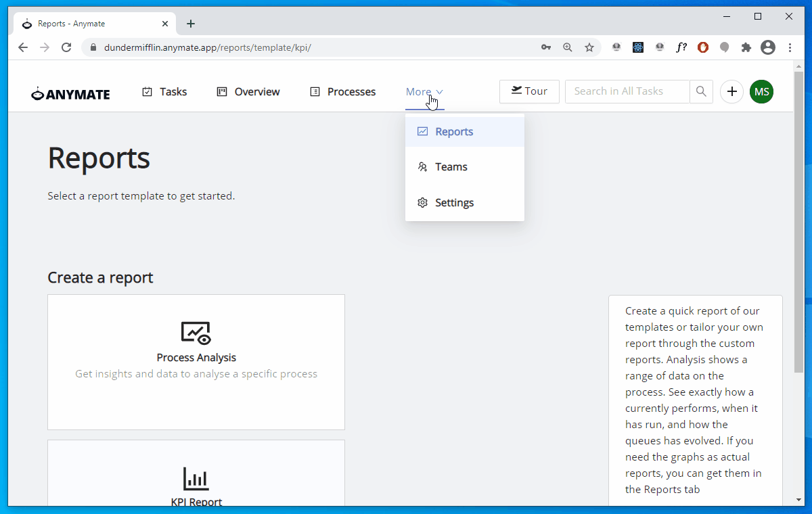Open the Overview page
This screenshot has height=514, width=812.
click(x=248, y=91)
